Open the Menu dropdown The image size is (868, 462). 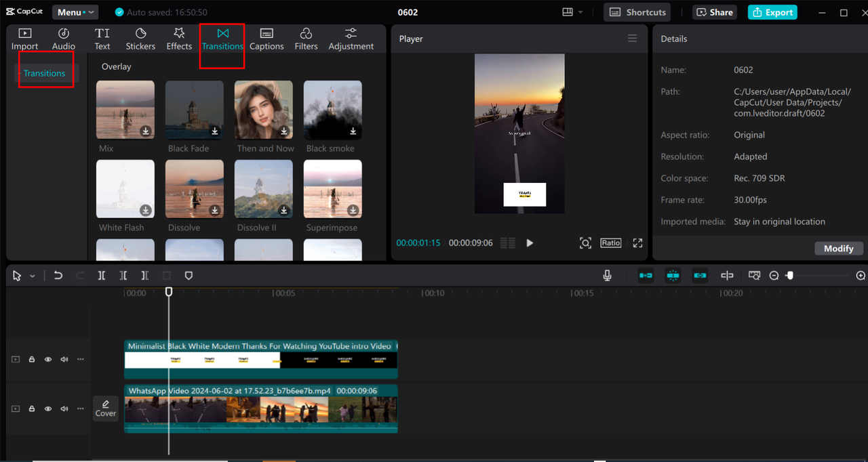[75, 12]
